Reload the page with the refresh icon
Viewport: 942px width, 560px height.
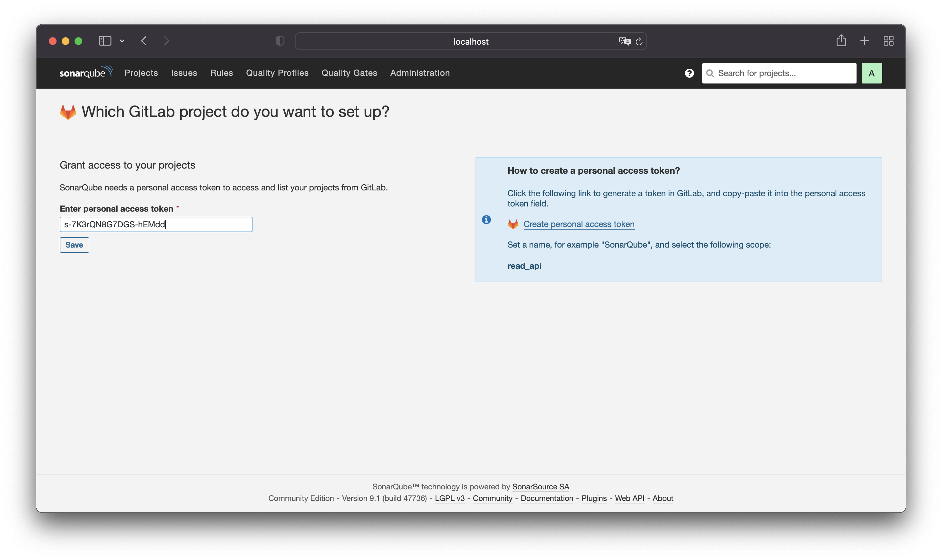[x=639, y=41]
